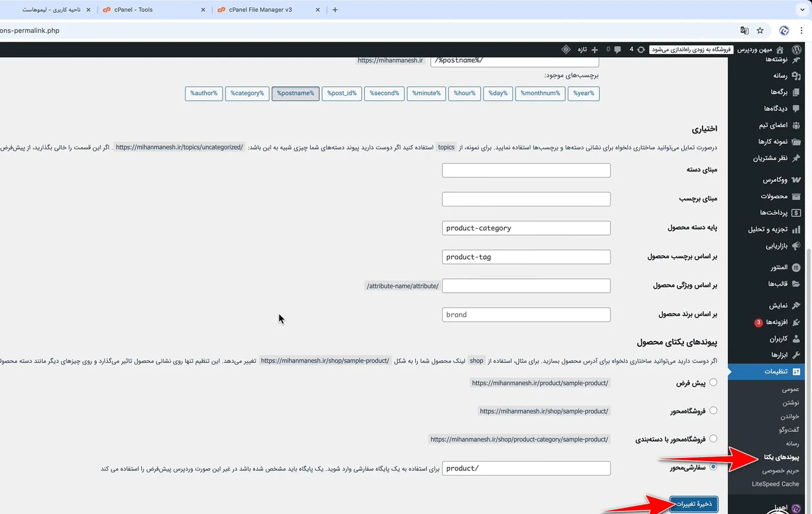Insert the %category% tag button
This screenshot has height=514, width=812.
tap(247, 93)
